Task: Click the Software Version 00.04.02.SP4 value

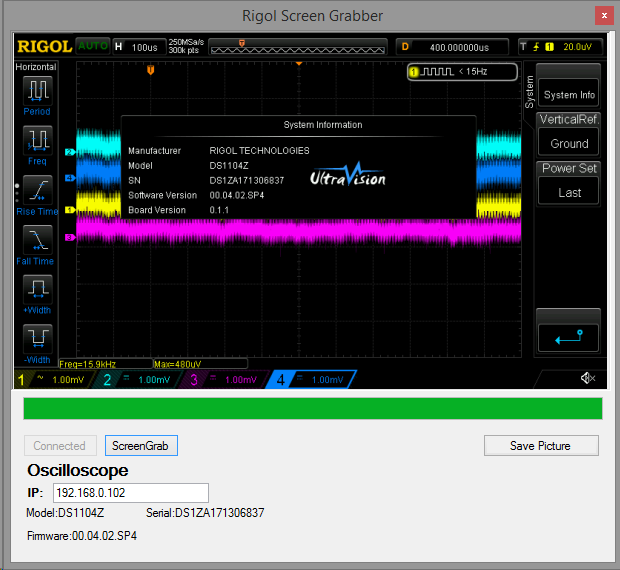Action: pyautogui.click(x=237, y=195)
